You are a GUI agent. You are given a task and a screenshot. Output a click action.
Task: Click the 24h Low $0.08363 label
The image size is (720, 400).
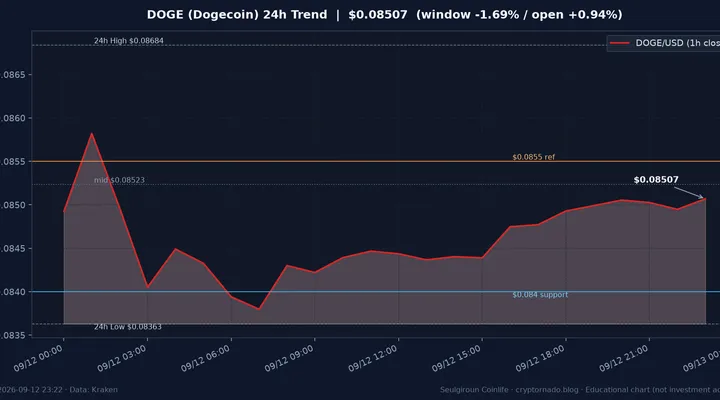[x=128, y=327]
